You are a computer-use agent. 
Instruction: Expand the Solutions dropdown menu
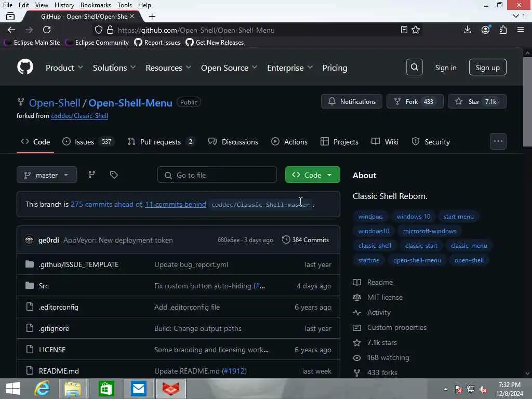(x=114, y=68)
